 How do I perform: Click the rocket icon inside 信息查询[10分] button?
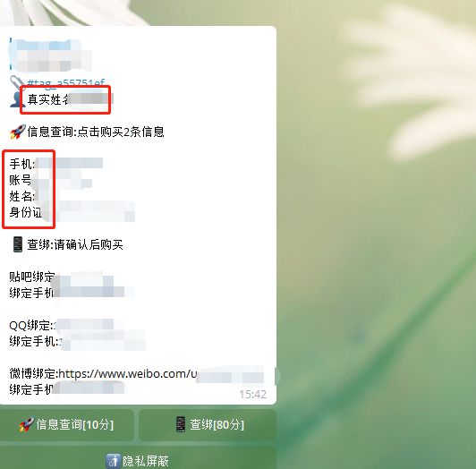click(x=27, y=424)
